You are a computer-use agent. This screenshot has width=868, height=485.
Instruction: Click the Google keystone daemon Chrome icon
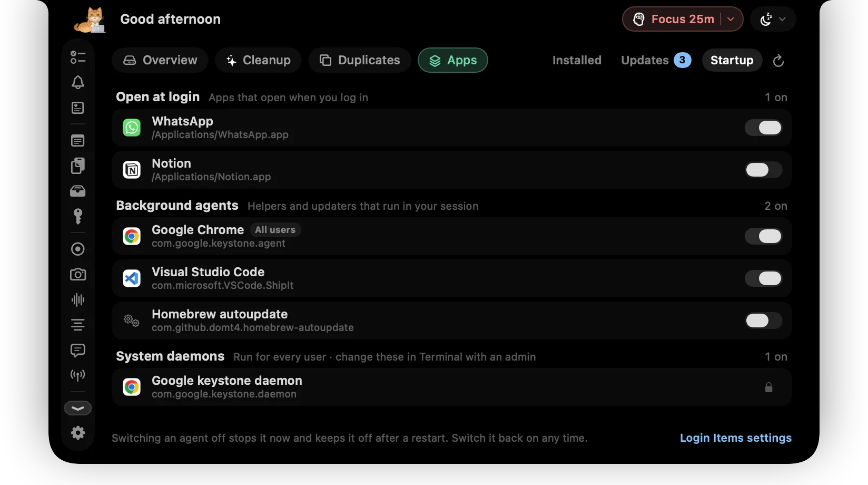132,387
